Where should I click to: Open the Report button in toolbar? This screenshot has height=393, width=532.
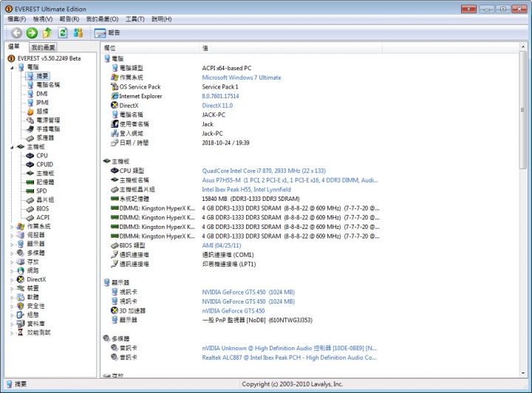coord(107,33)
